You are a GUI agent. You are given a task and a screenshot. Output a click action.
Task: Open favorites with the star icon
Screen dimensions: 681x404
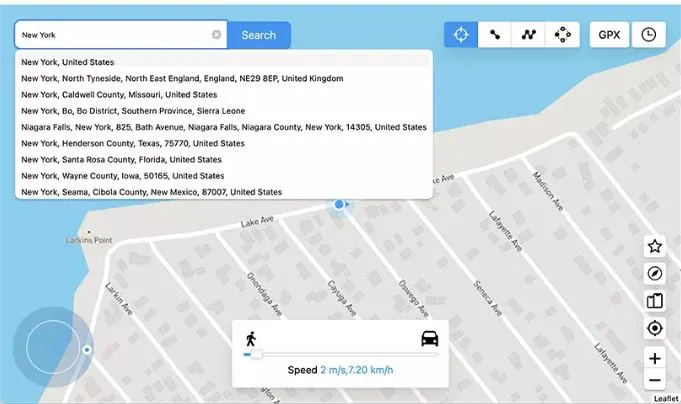655,246
